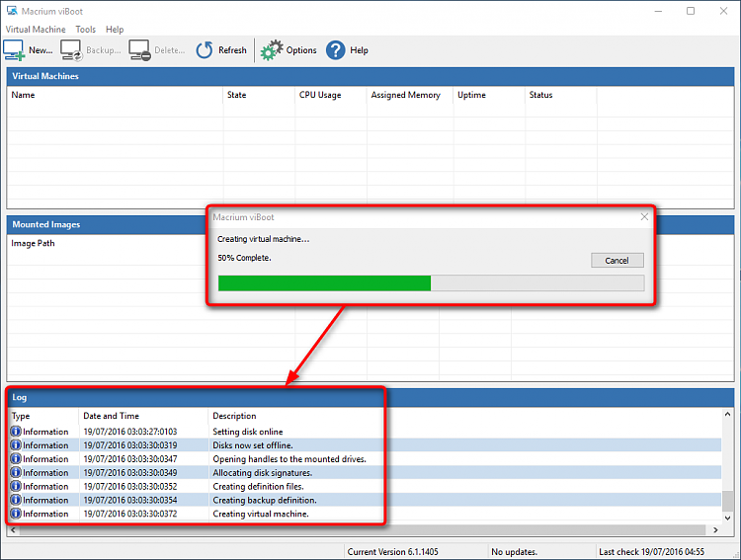741x560 pixels.
Task: Click the log vertical scrollbar thumb
Action: 727,501
